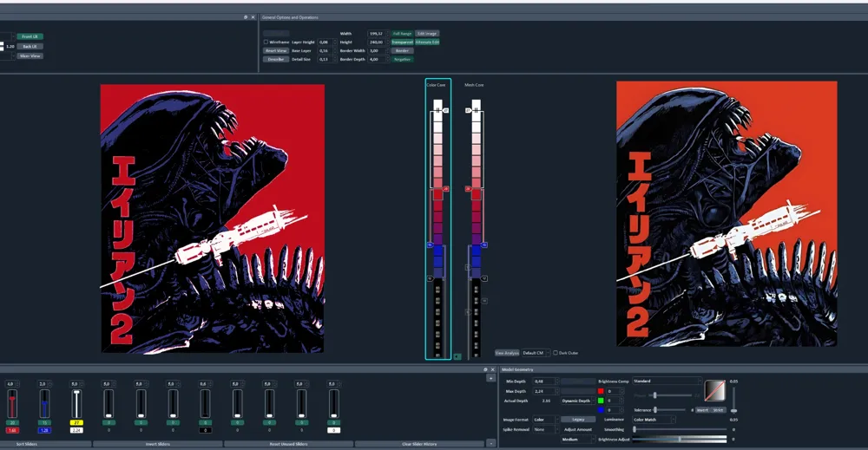Toggle the Front Lit view
This screenshot has width=868, height=450.
point(30,36)
